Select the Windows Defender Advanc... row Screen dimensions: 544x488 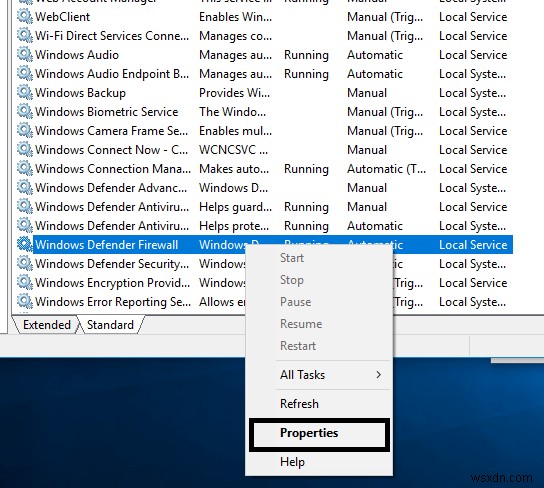point(265,188)
